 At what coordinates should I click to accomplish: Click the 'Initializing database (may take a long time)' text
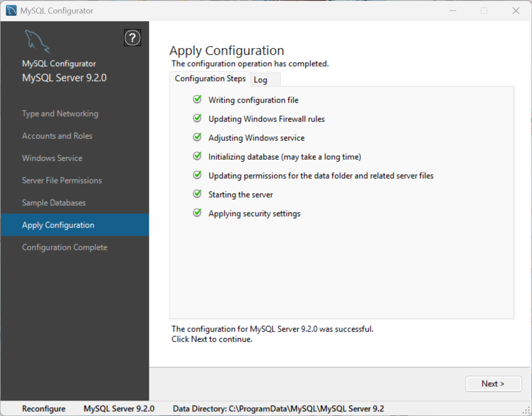(285, 157)
